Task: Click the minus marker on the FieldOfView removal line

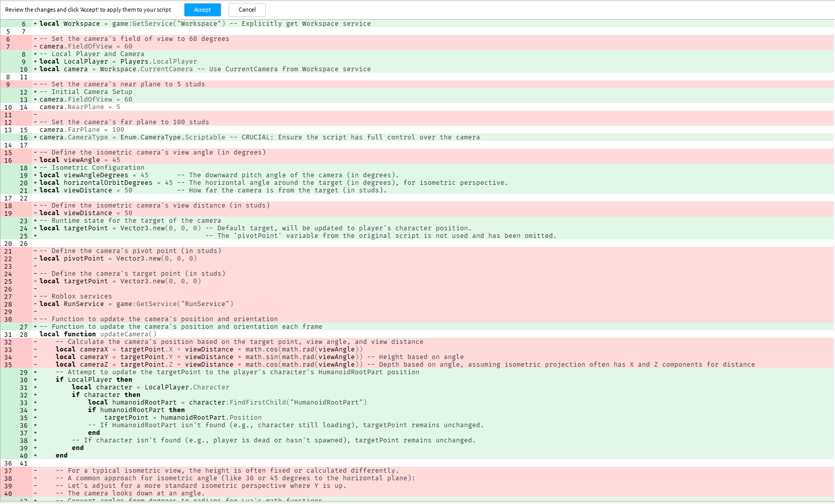Action: [x=34, y=46]
